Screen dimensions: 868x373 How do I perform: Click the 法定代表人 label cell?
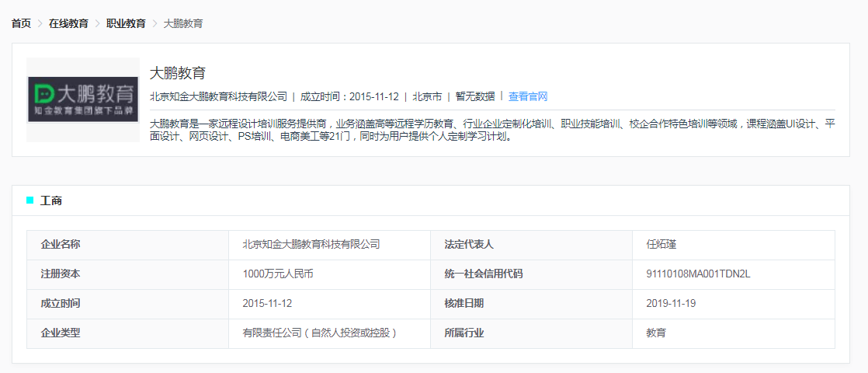click(x=531, y=245)
